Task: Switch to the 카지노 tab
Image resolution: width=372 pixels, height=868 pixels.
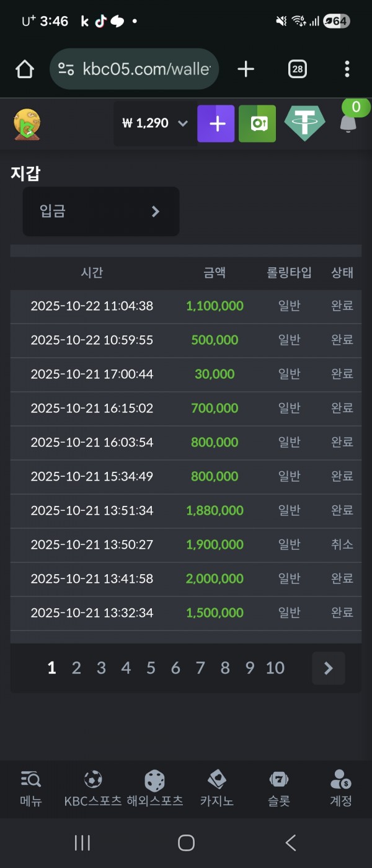Action: click(x=216, y=787)
